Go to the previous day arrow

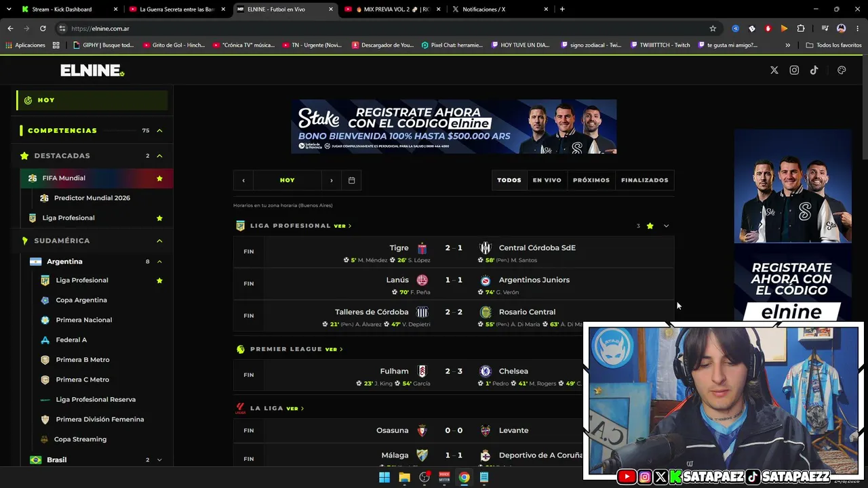[x=243, y=180]
